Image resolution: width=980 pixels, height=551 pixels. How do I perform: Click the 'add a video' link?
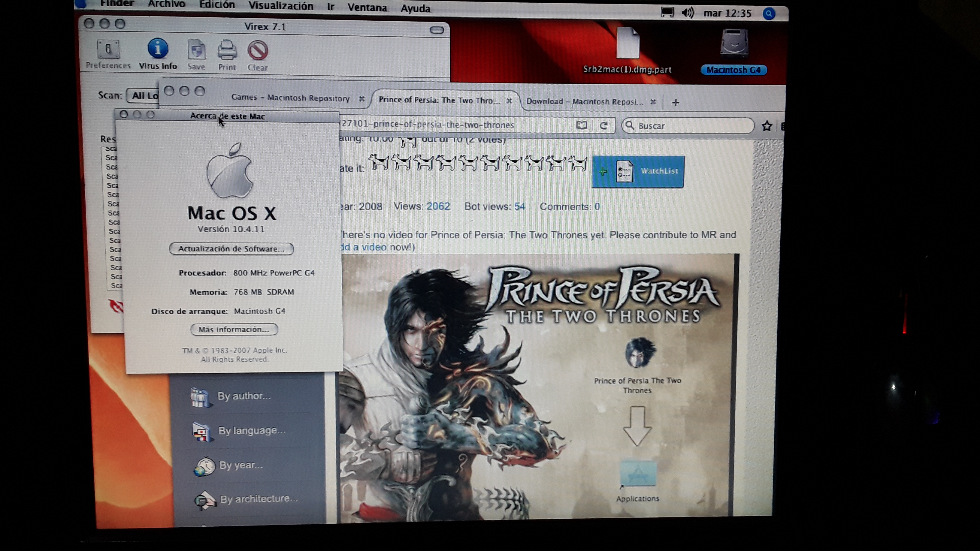(x=363, y=247)
